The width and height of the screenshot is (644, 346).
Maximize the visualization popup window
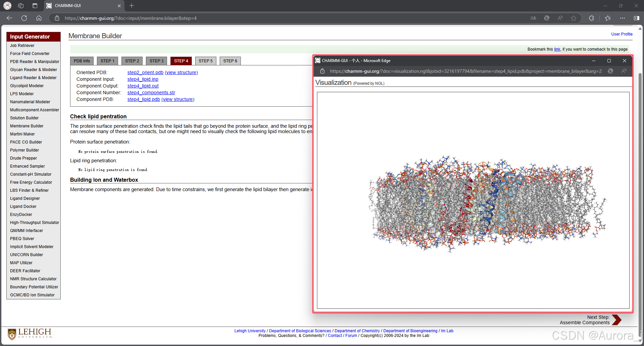coord(609,61)
